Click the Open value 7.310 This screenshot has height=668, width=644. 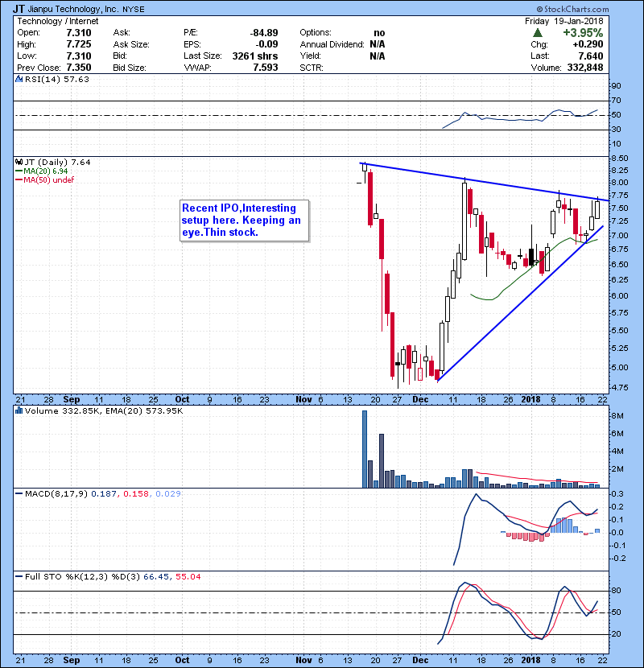(79, 33)
